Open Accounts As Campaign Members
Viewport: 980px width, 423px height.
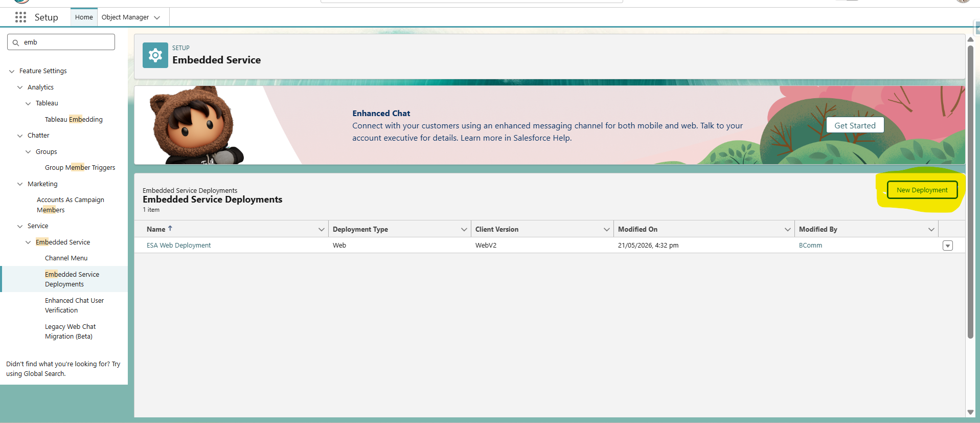coord(71,205)
